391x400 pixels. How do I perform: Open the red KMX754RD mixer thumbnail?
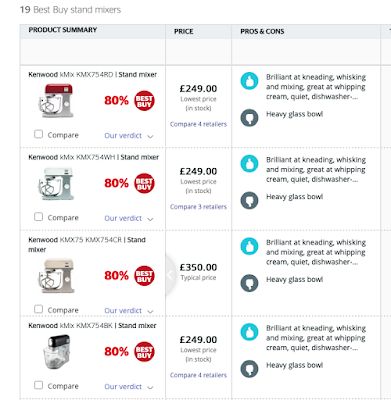tap(56, 101)
